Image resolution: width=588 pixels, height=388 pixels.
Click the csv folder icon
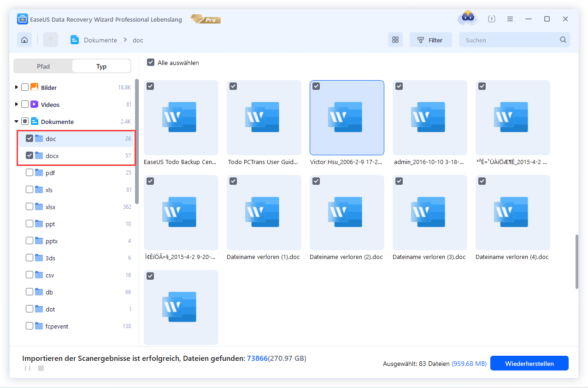[39, 275]
